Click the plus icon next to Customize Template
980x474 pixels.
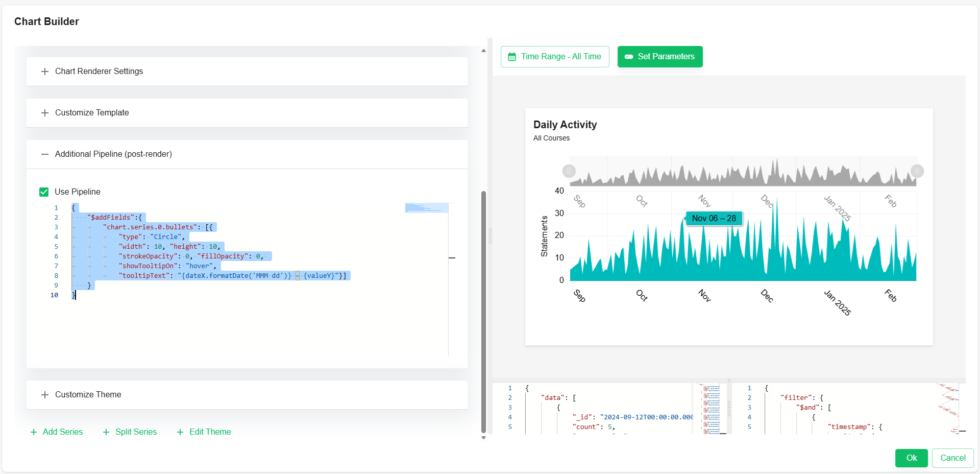pyautogui.click(x=45, y=113)
